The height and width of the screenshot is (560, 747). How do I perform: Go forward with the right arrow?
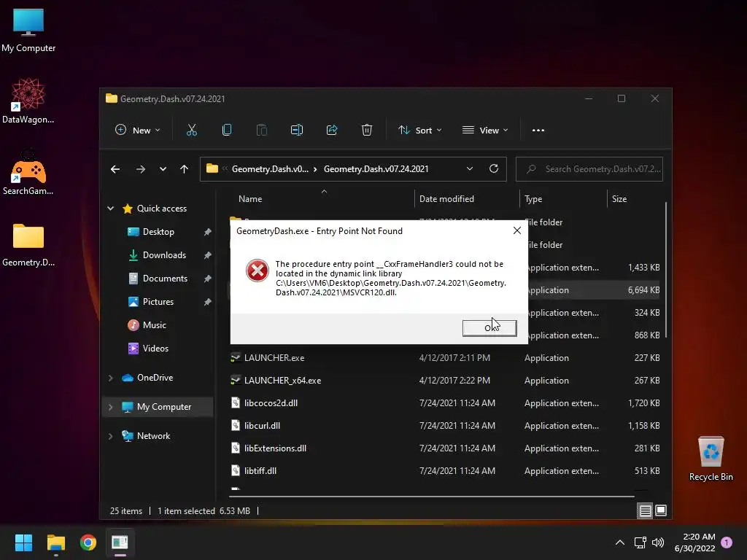pos(141,169)
